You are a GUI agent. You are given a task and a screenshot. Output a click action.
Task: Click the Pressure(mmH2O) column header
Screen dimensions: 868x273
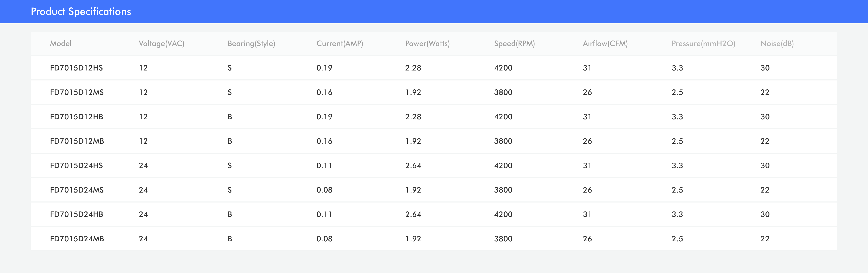click(703, 44)
